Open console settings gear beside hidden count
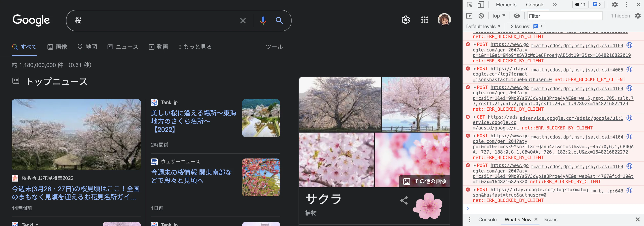The image size is (644, 226). (637, 16)
